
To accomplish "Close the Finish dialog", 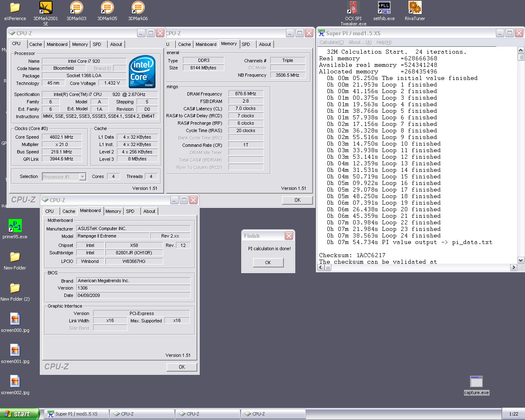I will (289, 235).
